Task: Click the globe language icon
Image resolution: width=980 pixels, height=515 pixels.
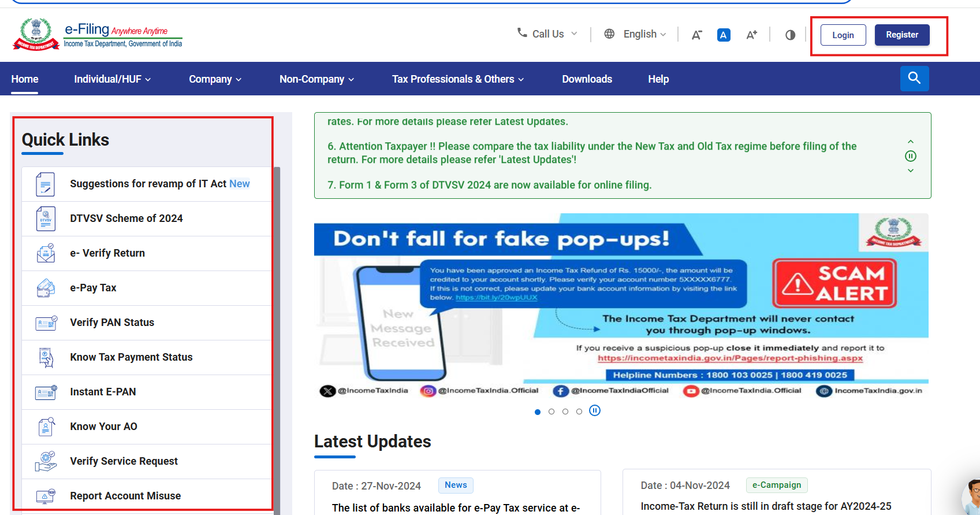Action: (x=609, y=34)
